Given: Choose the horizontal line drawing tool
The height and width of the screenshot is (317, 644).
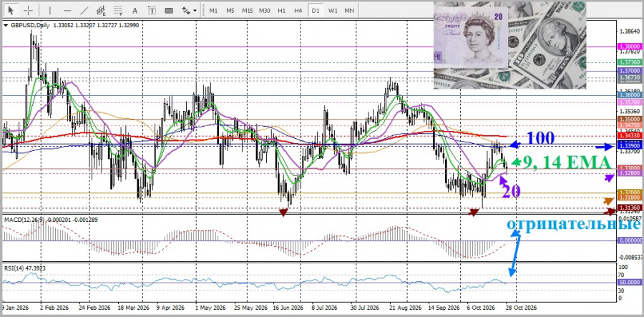Looking at the screenshot, I should (x=67, y=10).
